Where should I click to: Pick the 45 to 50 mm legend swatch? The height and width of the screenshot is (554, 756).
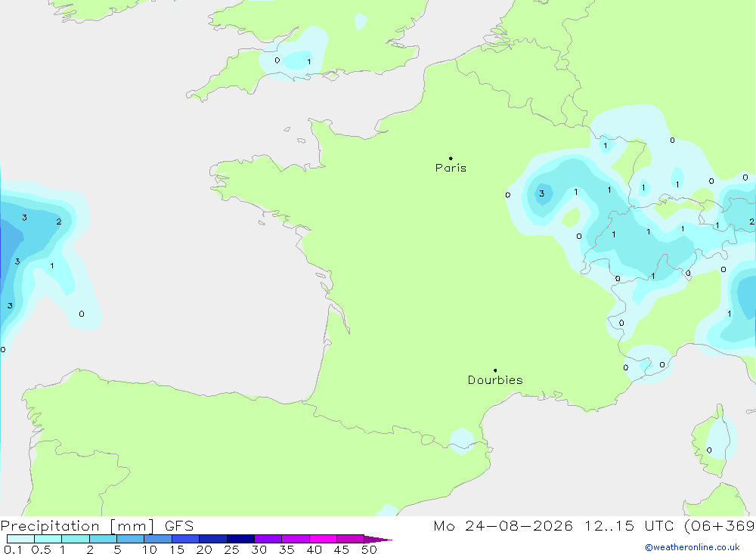tap(351, 539)
